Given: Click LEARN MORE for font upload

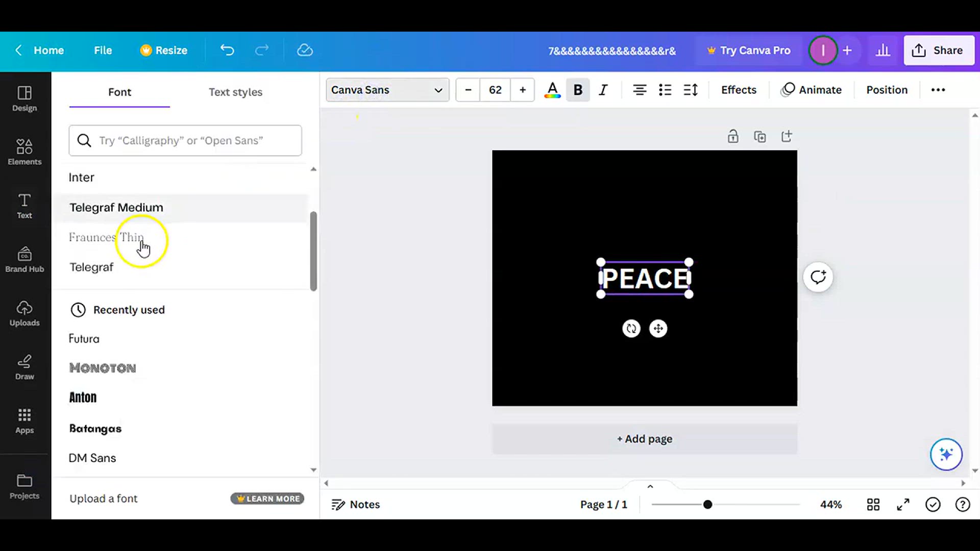Looking at the screenshot, I should click(x=267, y=498).
